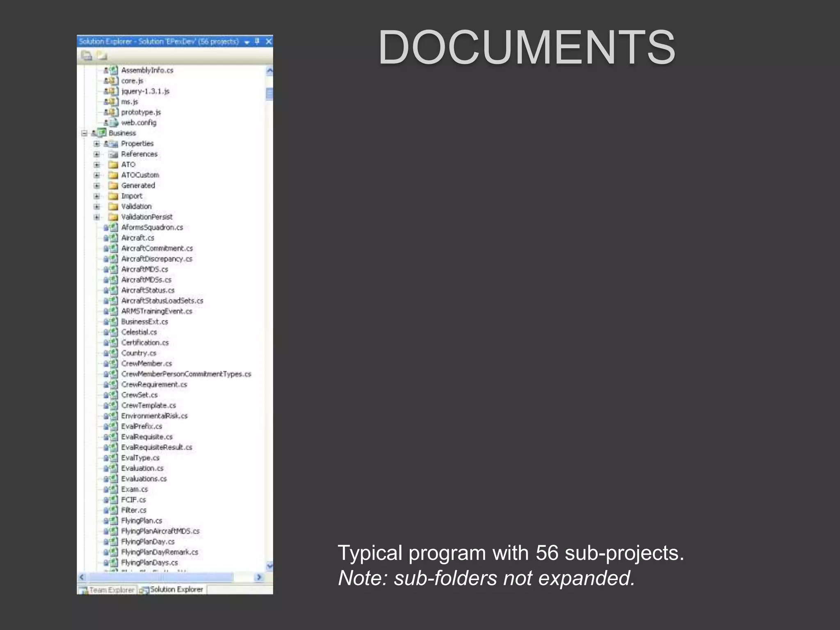
Task: Select AircraftMDSs.cs file name
Action: (146, 280)
